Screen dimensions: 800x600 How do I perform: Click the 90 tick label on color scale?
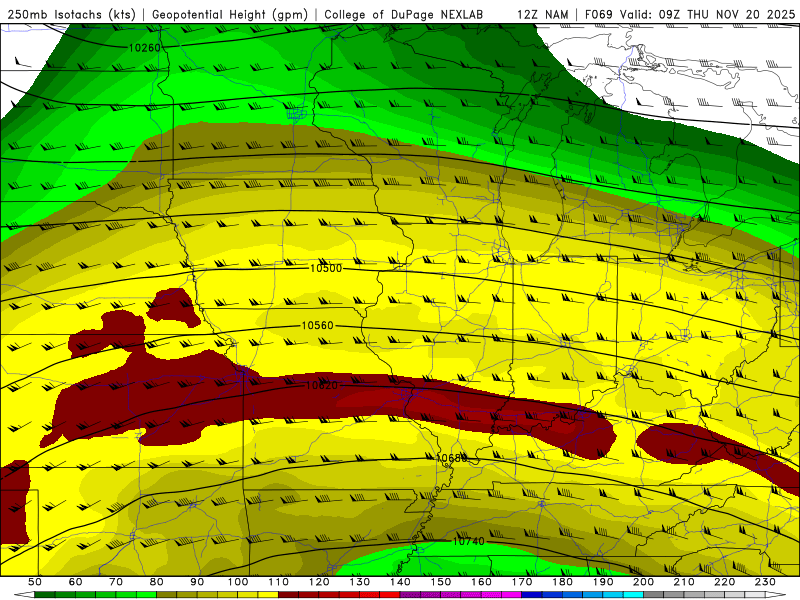click(x=197, y=582)
